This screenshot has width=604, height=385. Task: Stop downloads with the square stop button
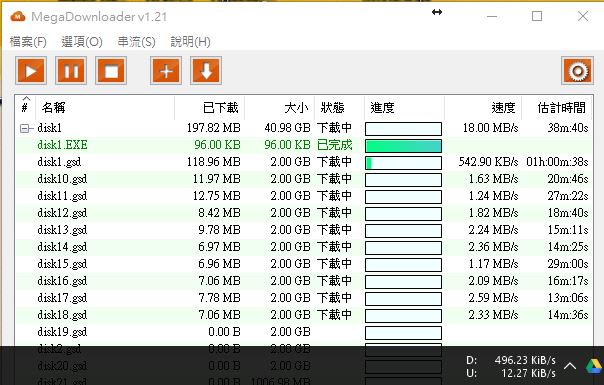[x=111, y=71]
